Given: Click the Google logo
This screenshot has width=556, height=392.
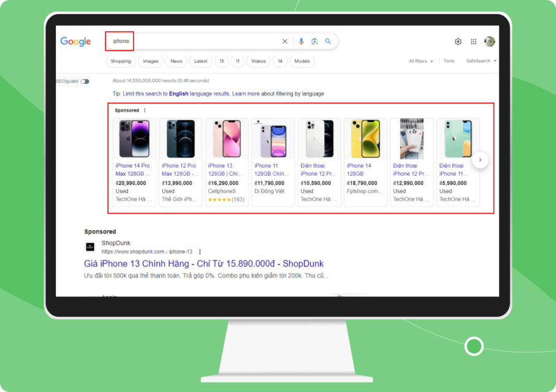Looking at the screenshot, I should pos(75,42).
